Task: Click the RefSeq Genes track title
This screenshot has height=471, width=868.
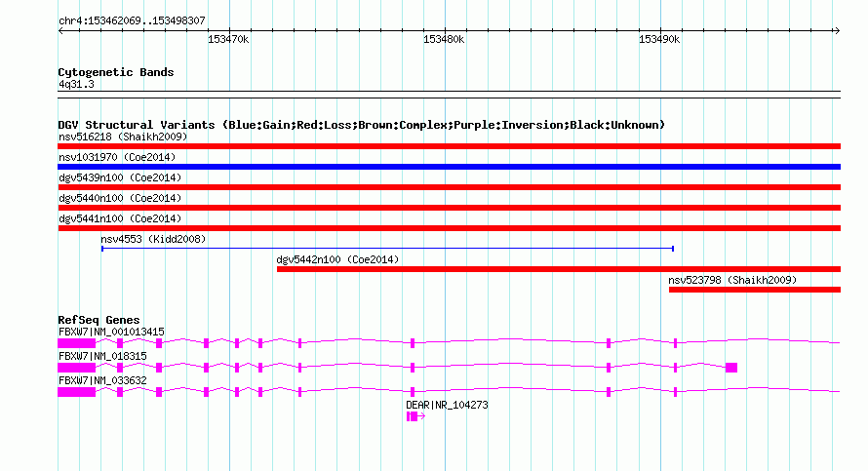Action: pos(99,320)
